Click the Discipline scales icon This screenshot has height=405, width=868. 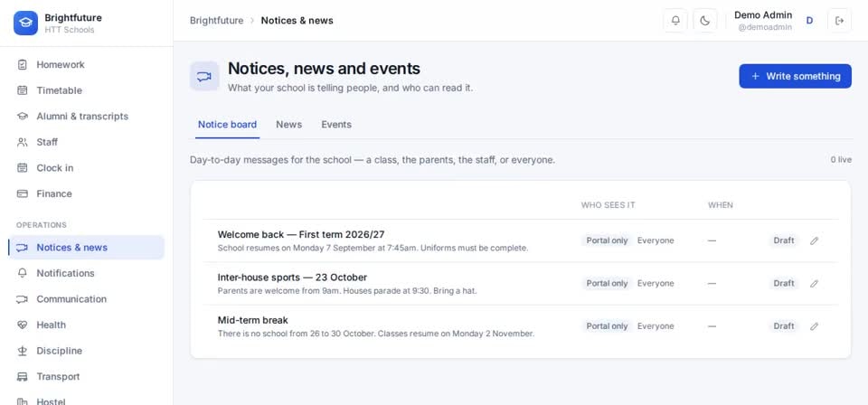[x=22, y=351]
